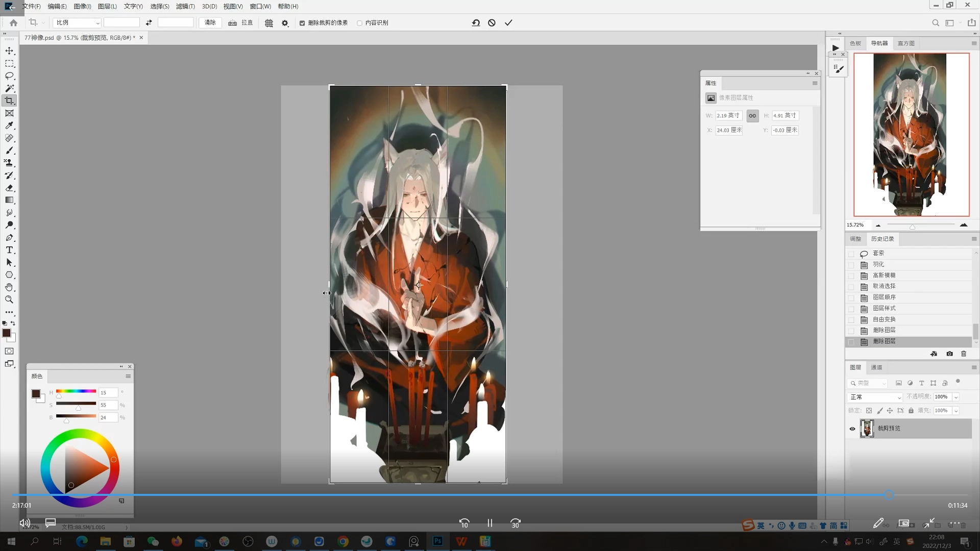Open crop overlay grid options
Viewport: 980px width, 551px height.
click(269, 23)
